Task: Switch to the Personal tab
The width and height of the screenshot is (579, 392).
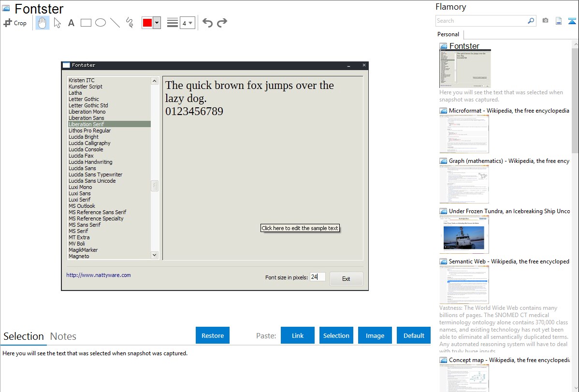Action: [x=449, y=34]
